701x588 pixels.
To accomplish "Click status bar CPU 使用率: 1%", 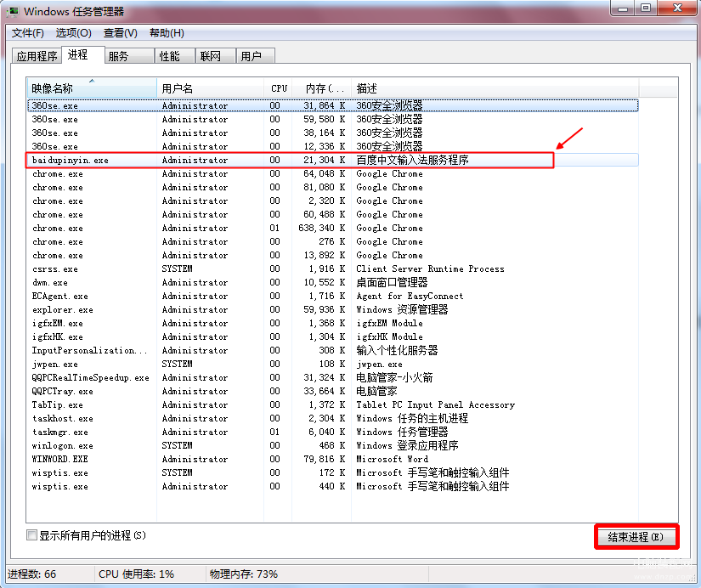I will tap(136, 574).
